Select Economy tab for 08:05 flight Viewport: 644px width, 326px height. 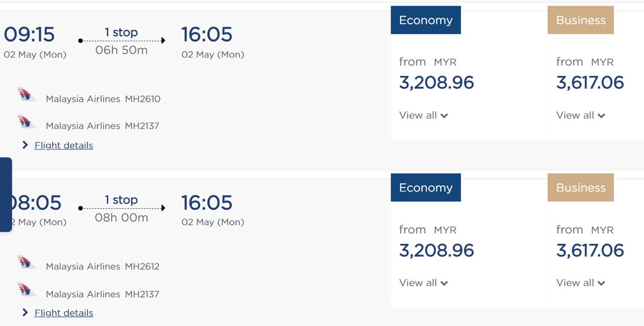click(x=426, y=187)
